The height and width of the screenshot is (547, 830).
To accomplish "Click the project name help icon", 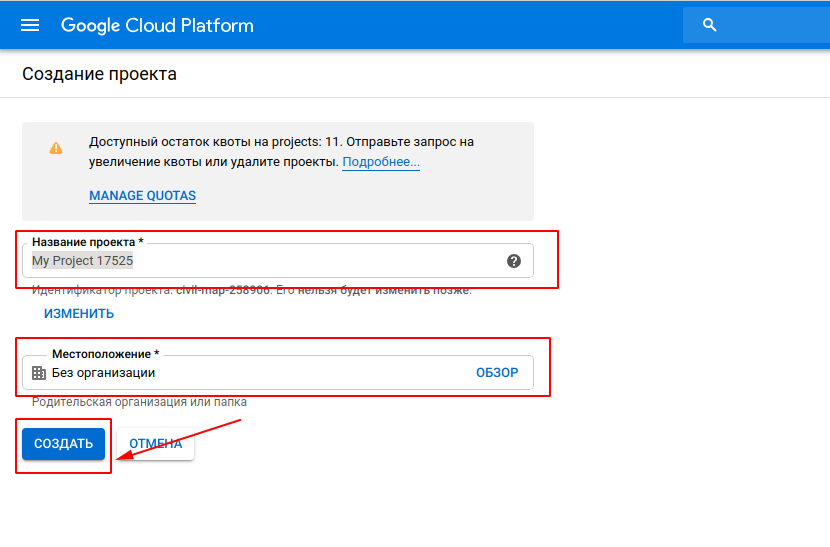I will click(513, 261).
